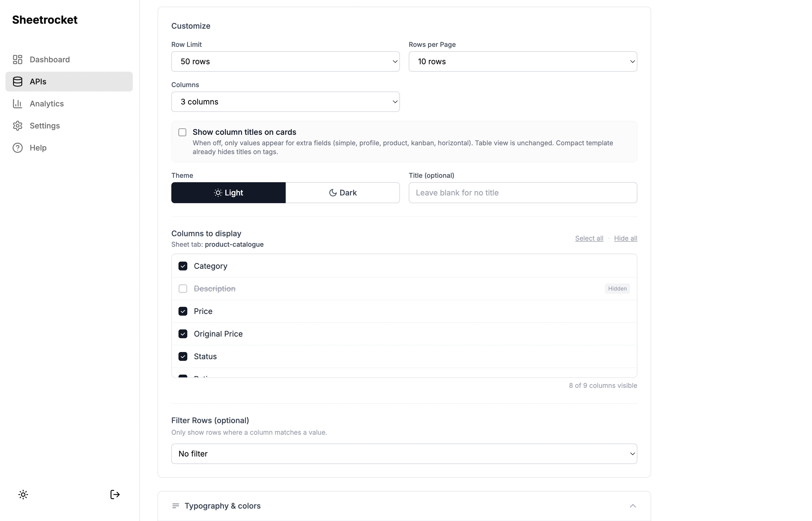812x521 pixels.
Task: Go to Settings in the sidebar
Action: [45, 126]
